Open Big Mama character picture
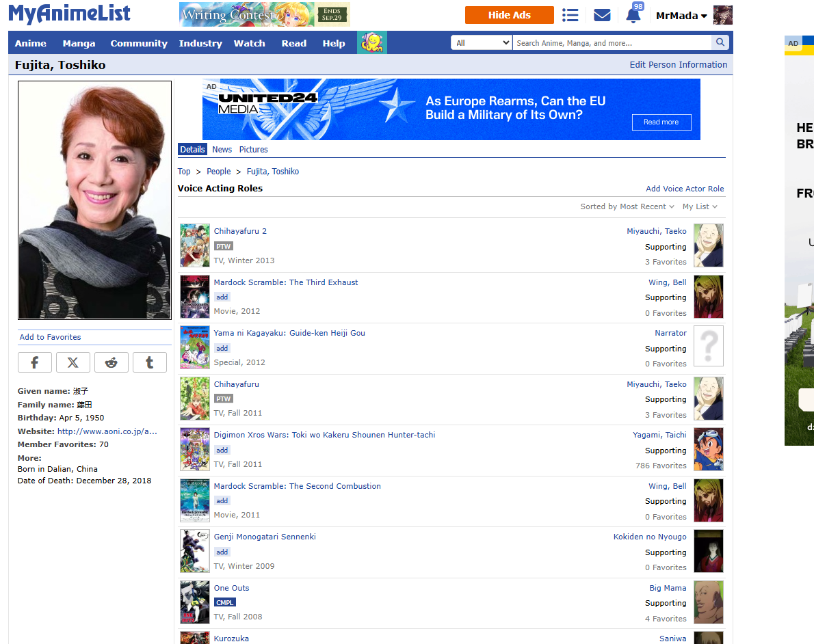This screenshot has width=814, height=644. [x=709, y=602]
